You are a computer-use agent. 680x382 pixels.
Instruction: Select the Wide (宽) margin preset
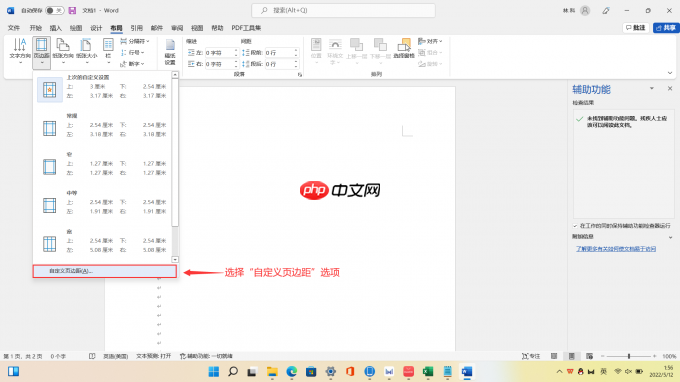click(103, 242)
